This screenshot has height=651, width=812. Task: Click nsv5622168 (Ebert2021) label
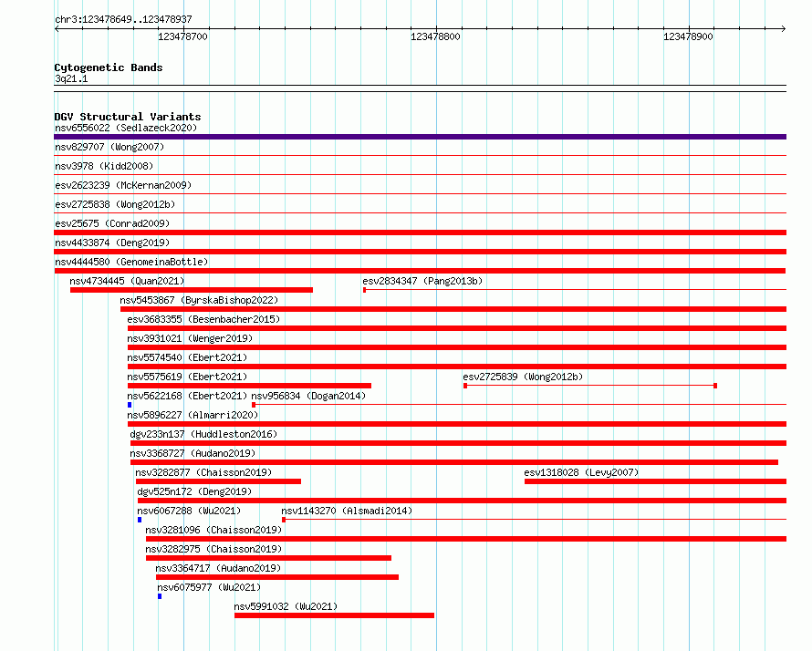click(x=187, y=396)
